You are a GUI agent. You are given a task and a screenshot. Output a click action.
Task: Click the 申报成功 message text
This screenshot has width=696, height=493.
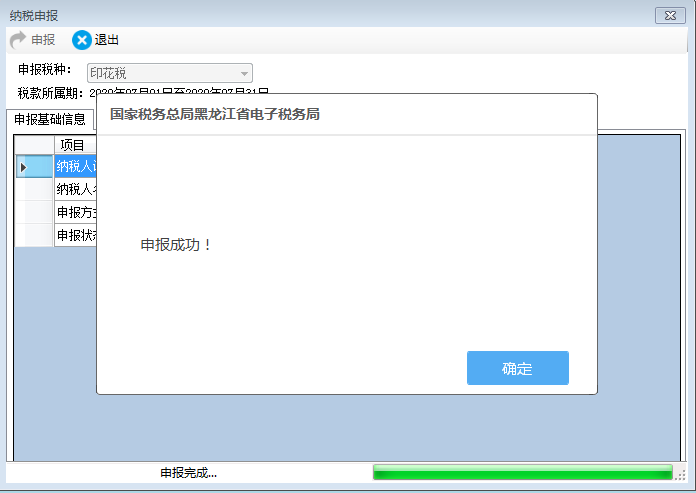177,244
